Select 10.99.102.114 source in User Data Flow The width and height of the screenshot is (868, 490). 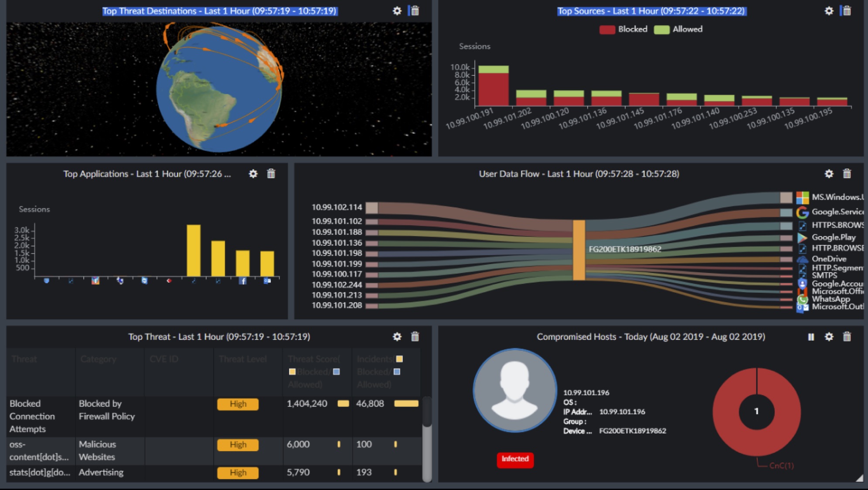(x=337, y=207)
